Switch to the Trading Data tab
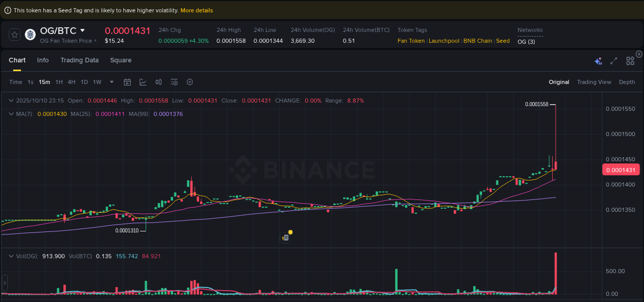This screenshot has width=644, height=302. (79, 60)
